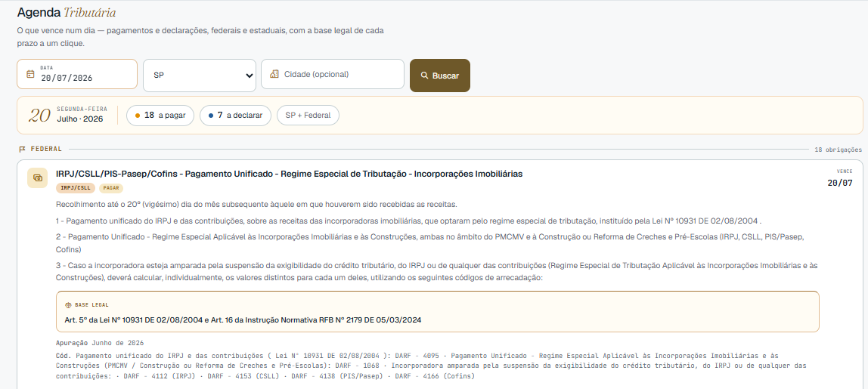The image size is (868, 389).
Task: Click the 18 obrigações count
Action: 838,150
